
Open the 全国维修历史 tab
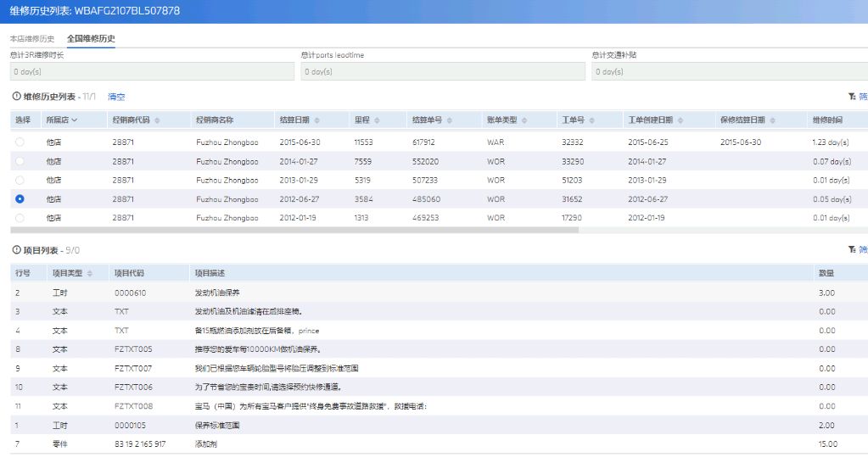coord(91,39)
